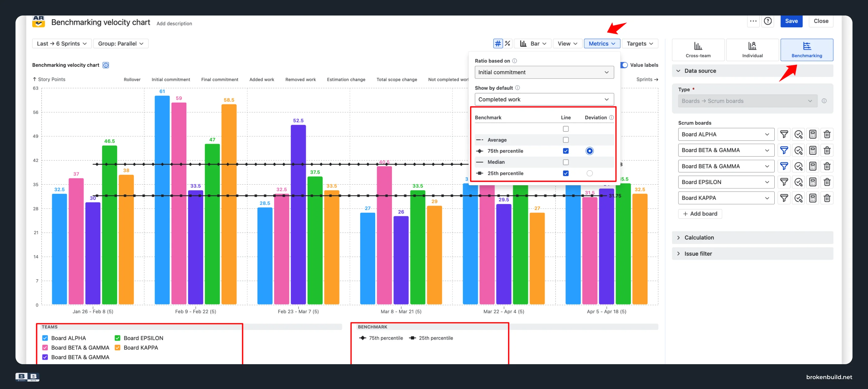
Task: Delete Board EPSILON with trash icon
Action: 827,182
